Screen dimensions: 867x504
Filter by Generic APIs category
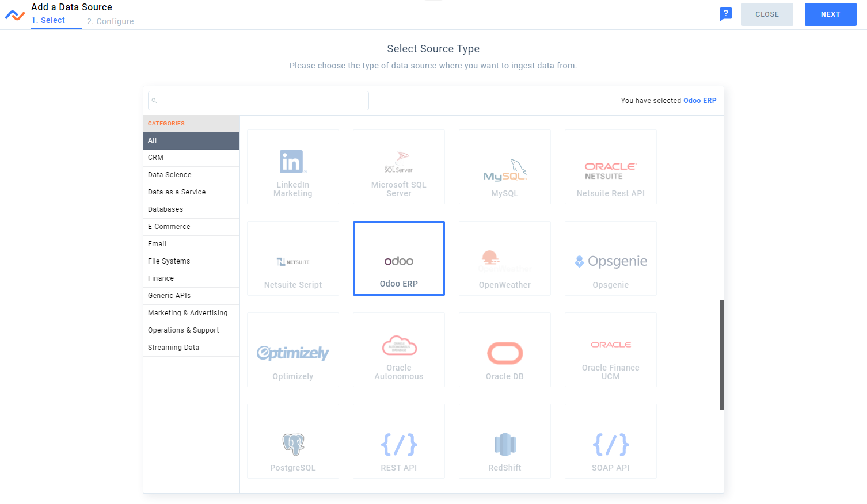pos(191,296)
